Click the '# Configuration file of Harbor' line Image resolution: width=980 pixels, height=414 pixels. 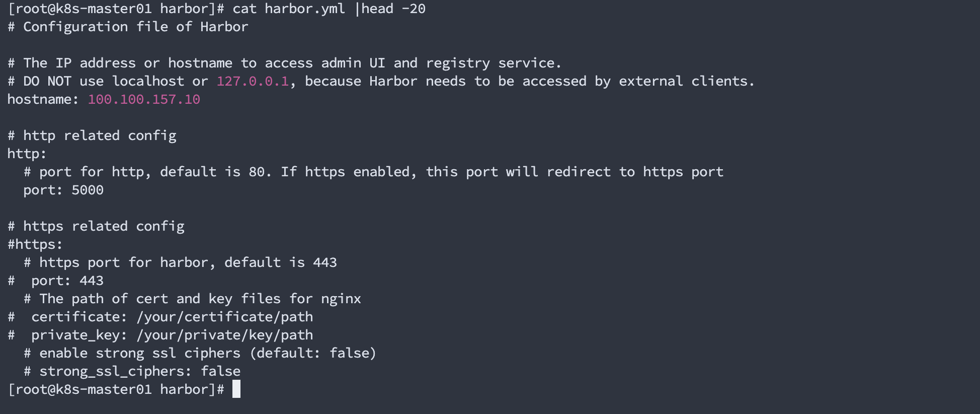(128, 27)
